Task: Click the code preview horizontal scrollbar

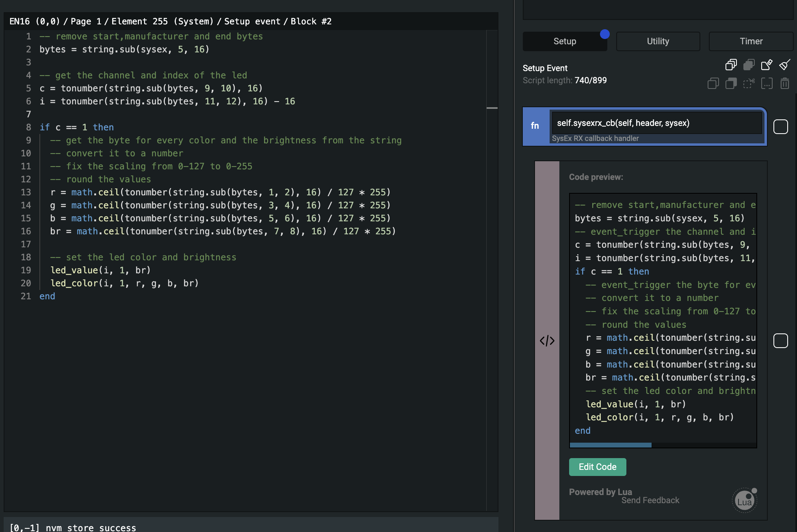Action: point(611,445)
